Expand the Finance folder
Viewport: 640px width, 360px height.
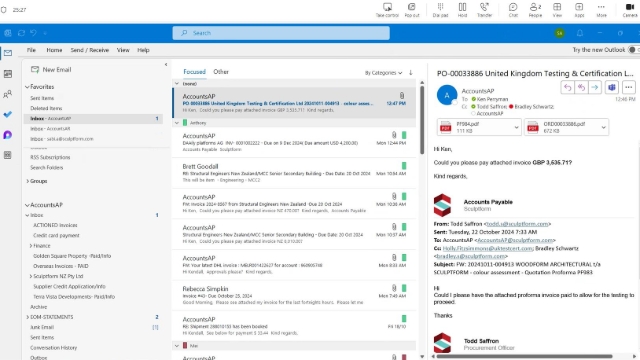pos(31,246)
